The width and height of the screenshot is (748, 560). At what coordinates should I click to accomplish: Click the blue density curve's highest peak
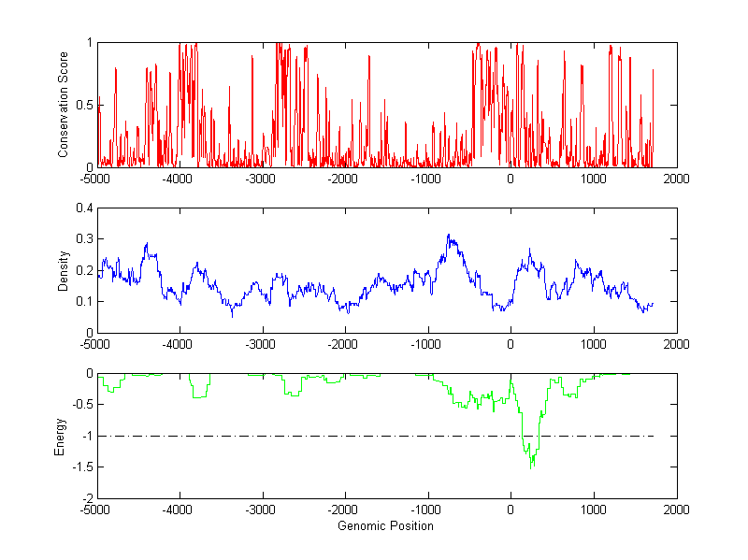449,236
